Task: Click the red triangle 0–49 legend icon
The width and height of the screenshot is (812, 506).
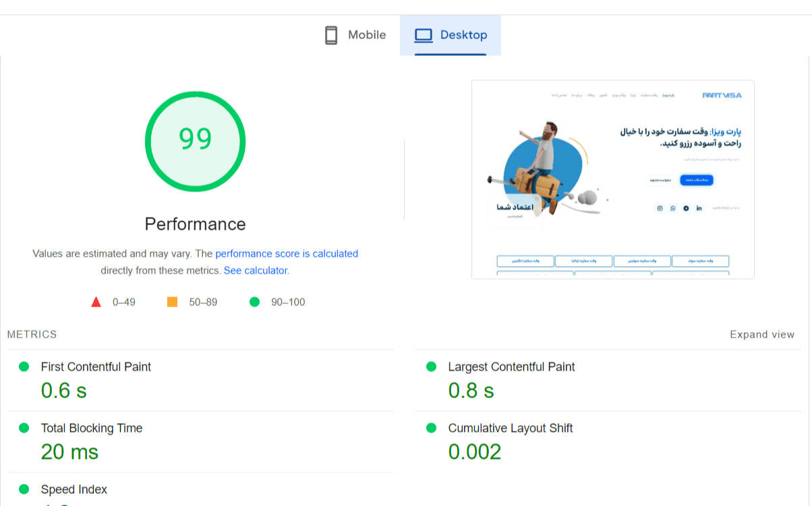Action: coord(96,303)
